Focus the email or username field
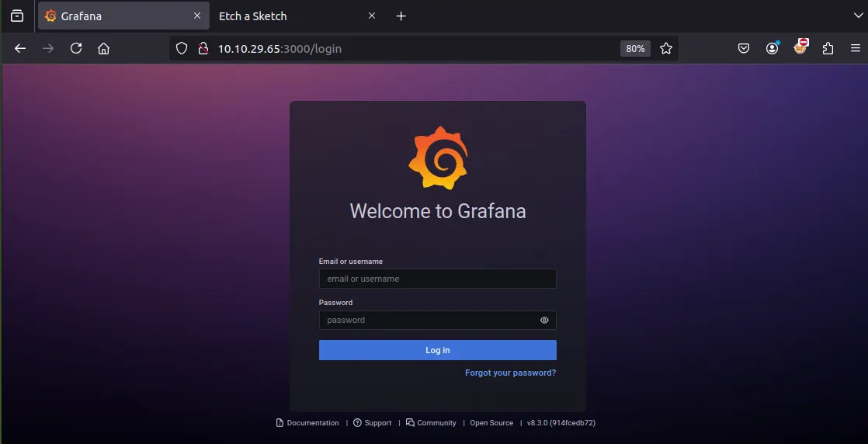The width and height of the screenshot is (868, 444). click(437, 279)
